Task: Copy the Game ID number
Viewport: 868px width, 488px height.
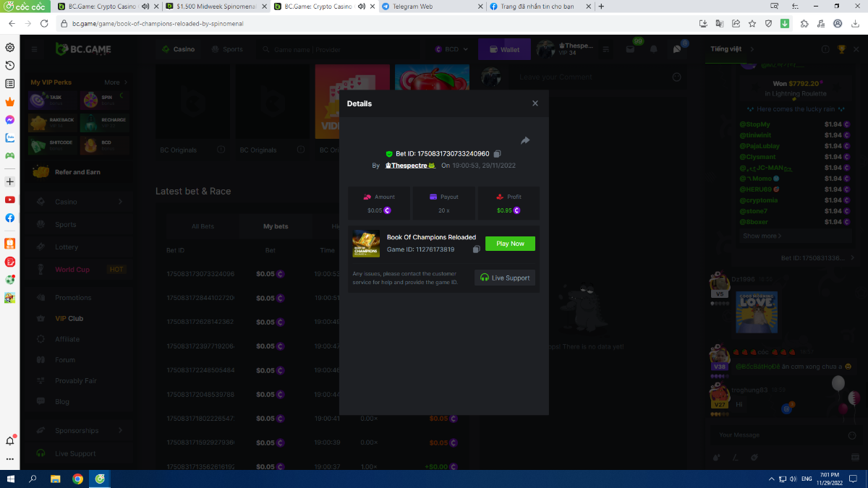Action: coord(476,249)
